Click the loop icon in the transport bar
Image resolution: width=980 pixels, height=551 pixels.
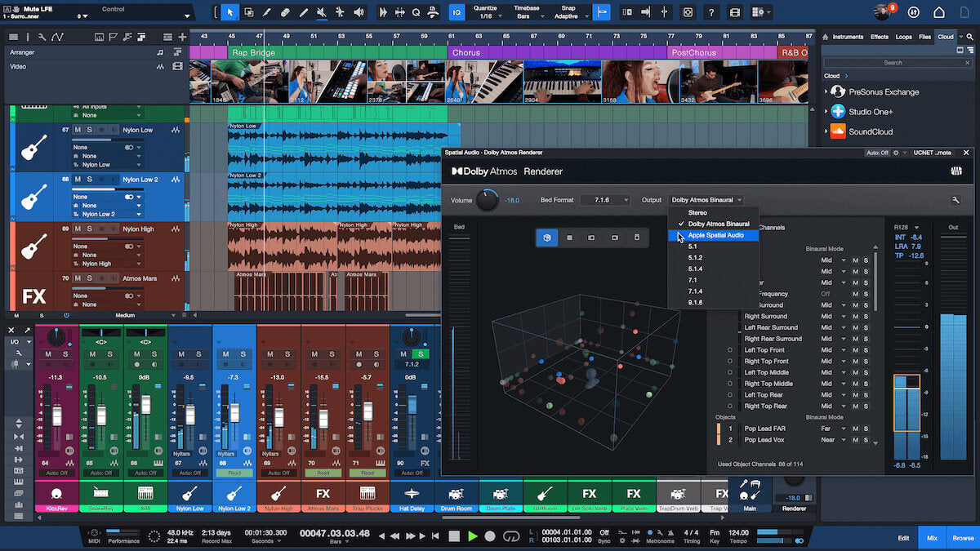click(511, 536)
